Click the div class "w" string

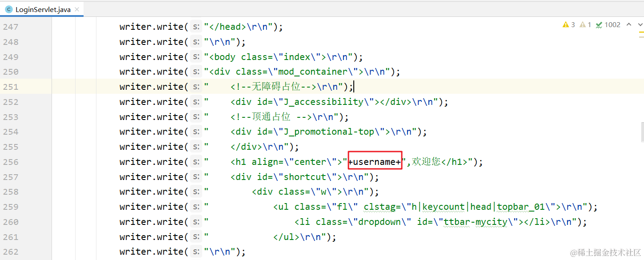(x=287, y=192)
